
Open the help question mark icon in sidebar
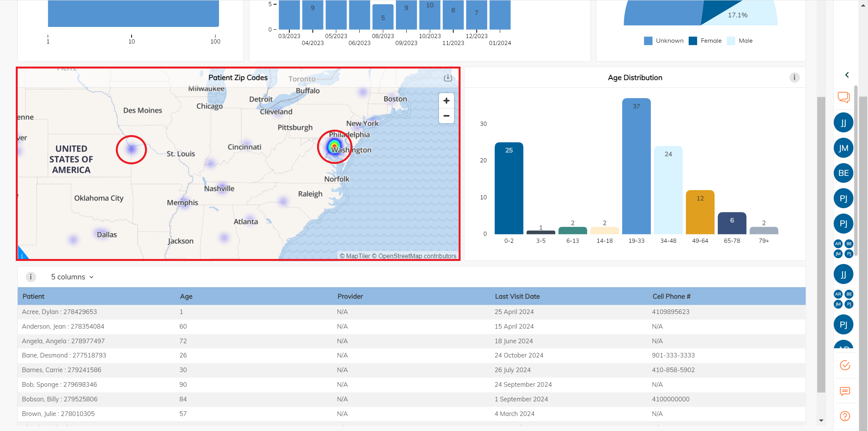(x=845, y=416)
